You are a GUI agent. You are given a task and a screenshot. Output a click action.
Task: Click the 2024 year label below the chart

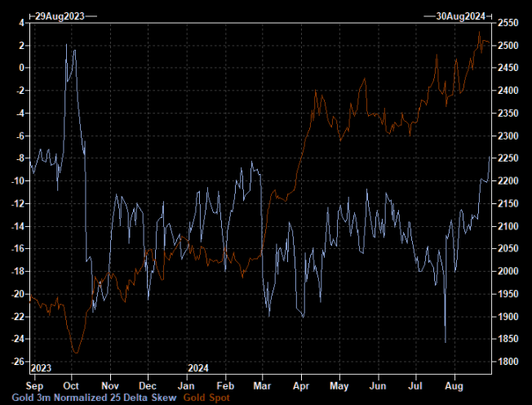[x=199, y=367]
